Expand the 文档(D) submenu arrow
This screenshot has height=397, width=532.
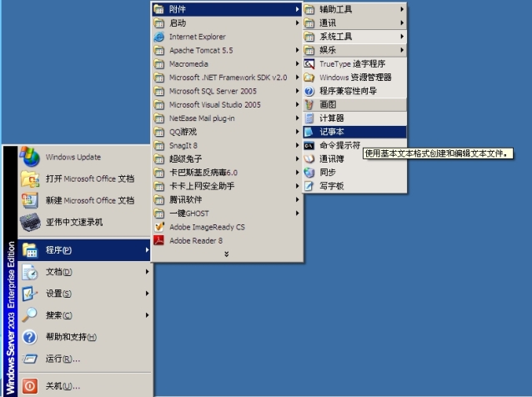(x=147, y=272)
